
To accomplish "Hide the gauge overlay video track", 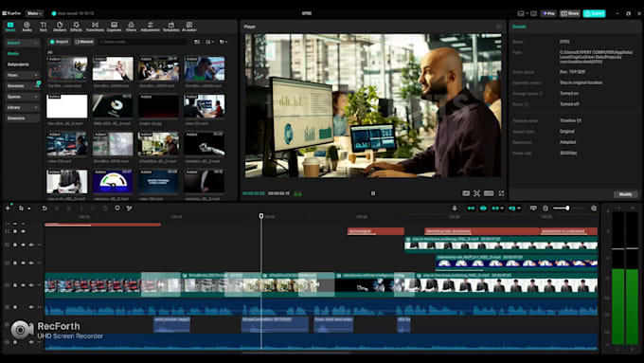I will (x=23, y=263).
